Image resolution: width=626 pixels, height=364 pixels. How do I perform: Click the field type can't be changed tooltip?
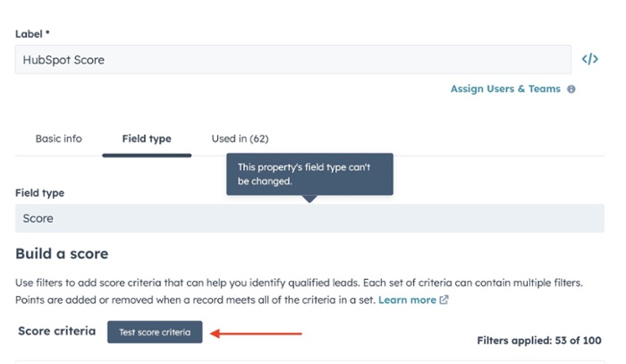click(x=309, y=174)
